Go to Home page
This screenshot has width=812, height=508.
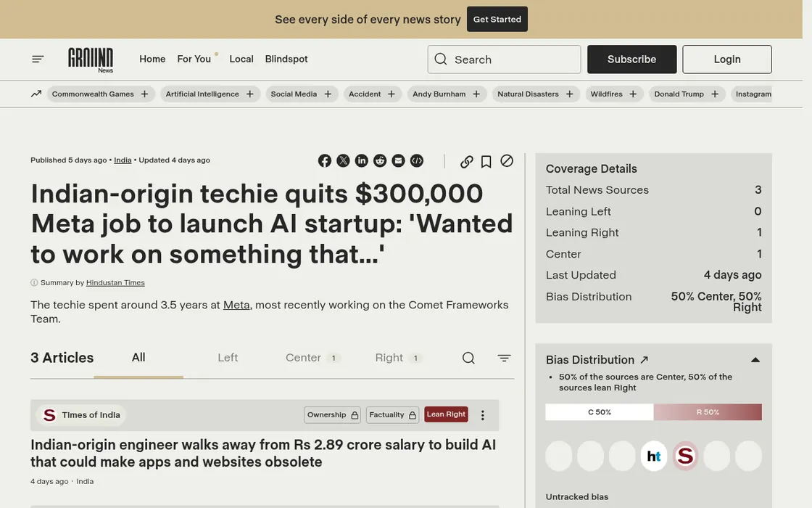152,59
